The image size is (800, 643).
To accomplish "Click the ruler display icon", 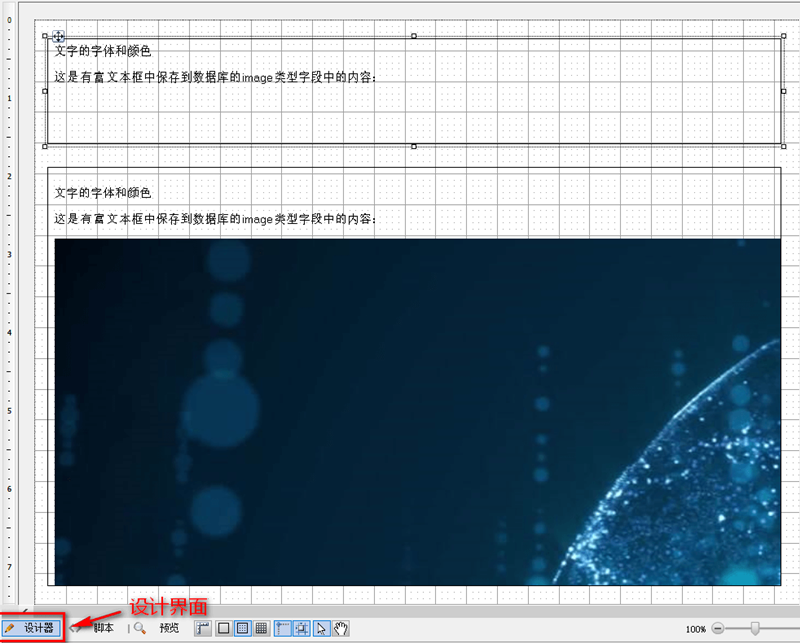I will tap(202, 628).
